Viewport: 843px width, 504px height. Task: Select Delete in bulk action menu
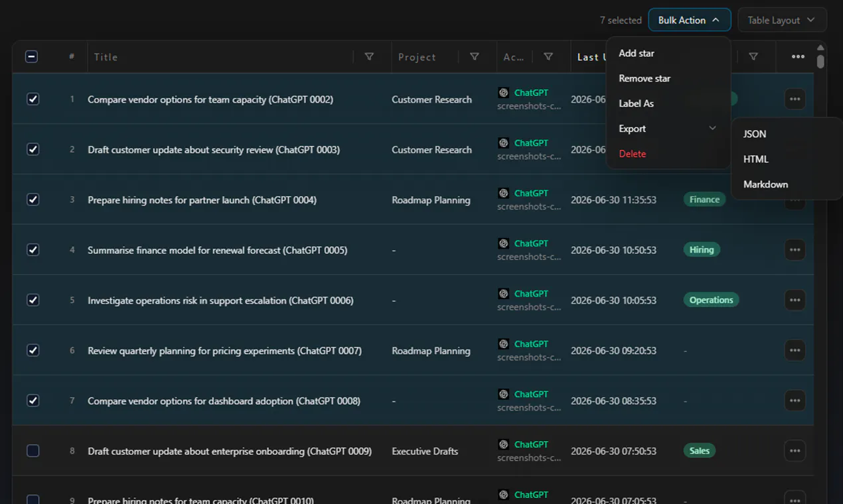point(668,154)
